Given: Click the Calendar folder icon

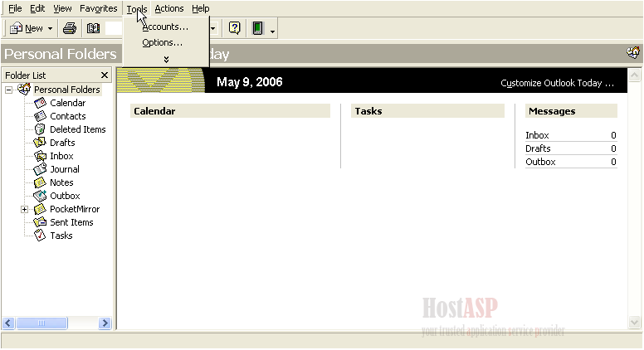Looking at the screenshot, I should (x=40, y=103).
